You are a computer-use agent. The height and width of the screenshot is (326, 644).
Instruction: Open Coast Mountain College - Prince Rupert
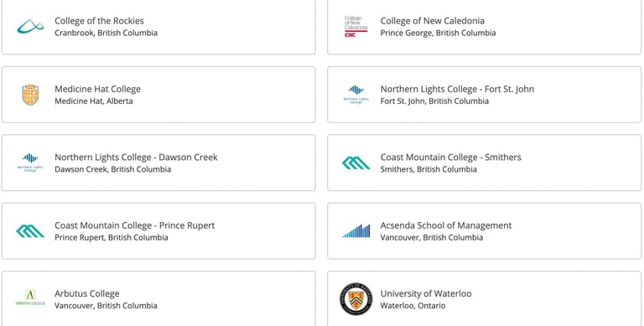(x=135, y=225)
